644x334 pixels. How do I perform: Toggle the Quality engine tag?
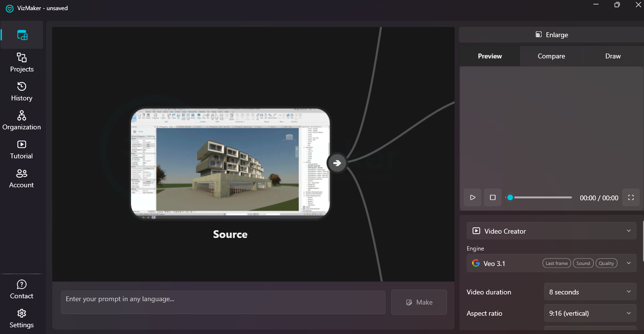point(606,263)
